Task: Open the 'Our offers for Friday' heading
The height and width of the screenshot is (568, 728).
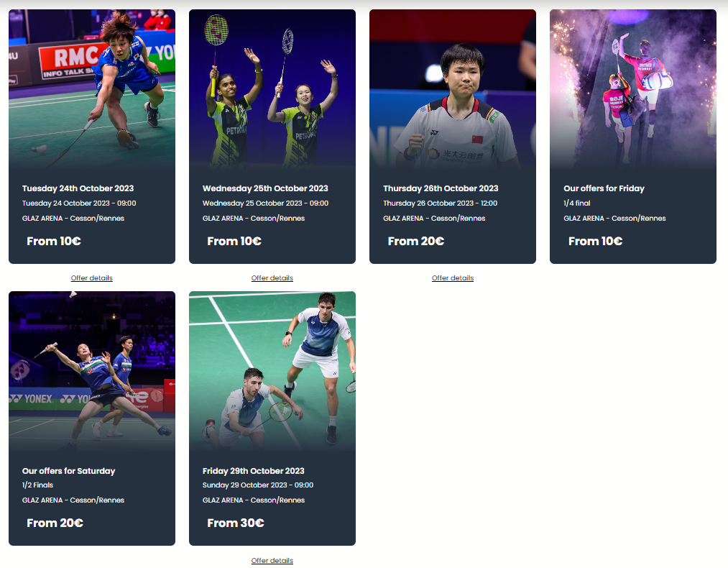Action: click(604, 188)
